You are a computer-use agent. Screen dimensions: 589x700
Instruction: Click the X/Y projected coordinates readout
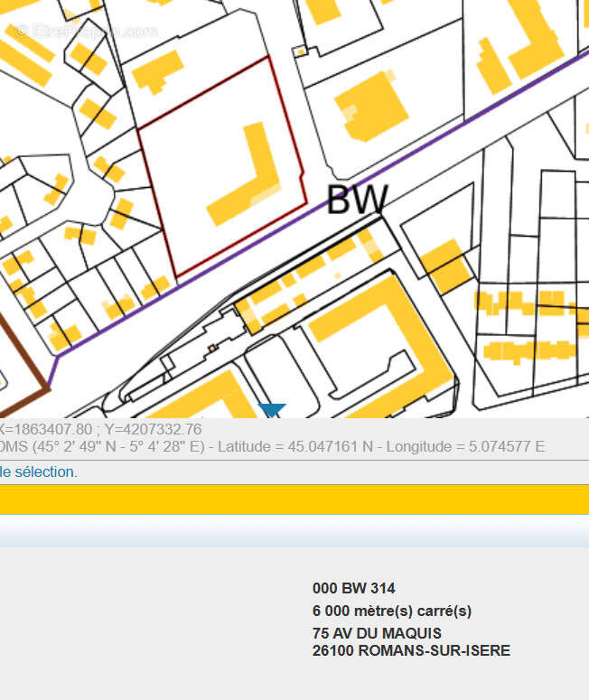[99, 430]
